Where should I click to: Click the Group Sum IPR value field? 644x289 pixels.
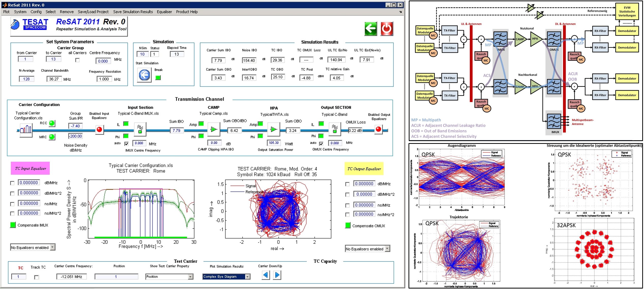click(75, 126)
